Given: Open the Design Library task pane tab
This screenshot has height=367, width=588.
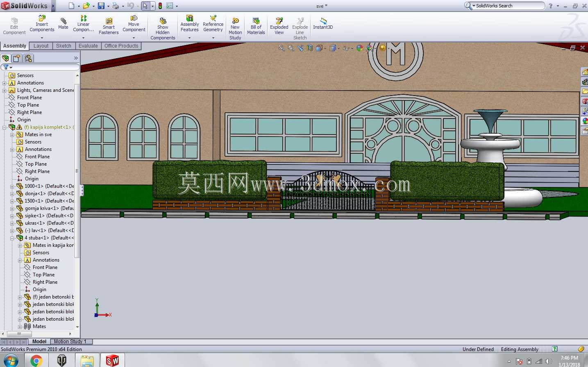Looking at the screenshot, I should pos(585,82).
